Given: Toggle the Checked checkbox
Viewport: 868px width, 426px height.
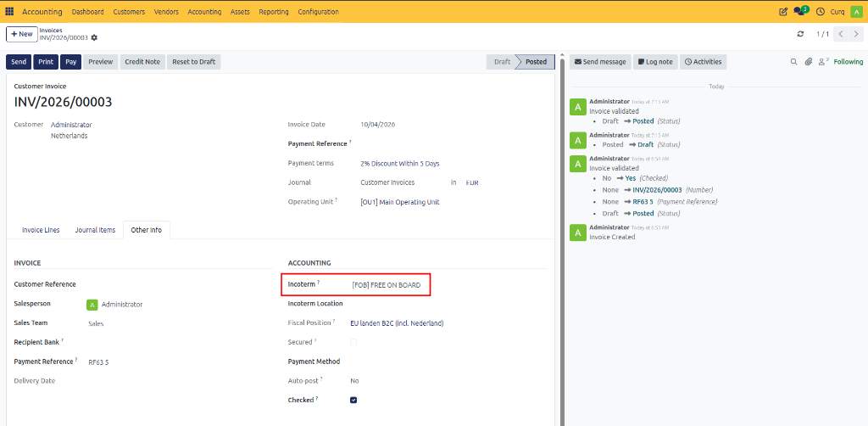Looking at the screenshot, I should pyautogui.click(x=353, y=400).
